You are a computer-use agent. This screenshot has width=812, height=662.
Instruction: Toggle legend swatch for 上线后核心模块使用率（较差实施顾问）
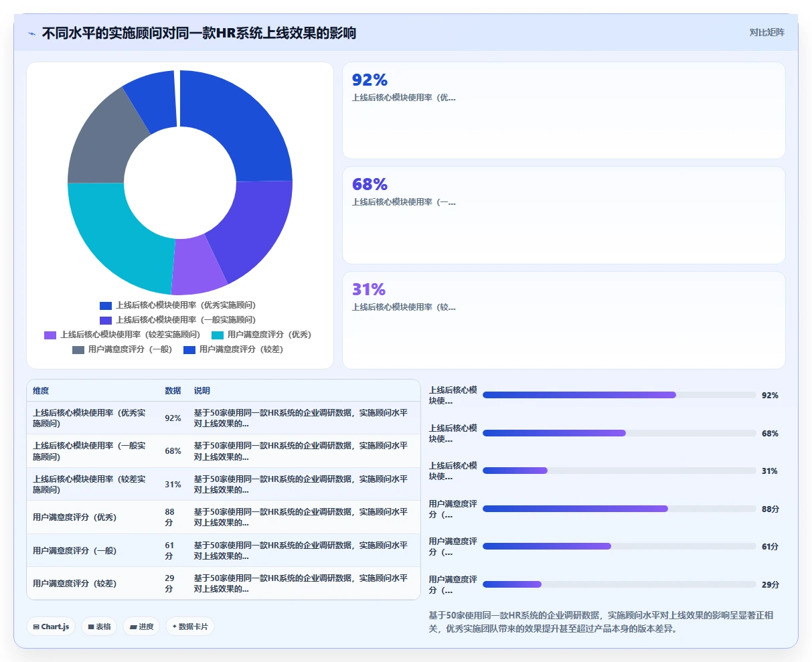coord(50,335)
